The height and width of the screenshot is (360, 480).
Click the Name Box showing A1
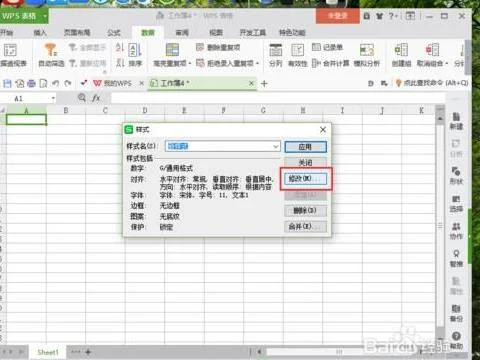click(26, 98)
